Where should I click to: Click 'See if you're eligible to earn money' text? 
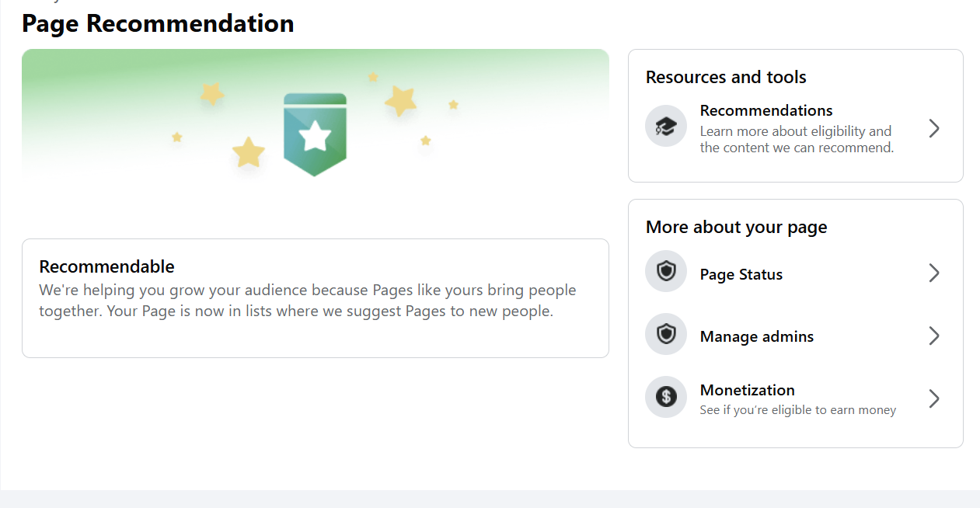click(798, 410)
